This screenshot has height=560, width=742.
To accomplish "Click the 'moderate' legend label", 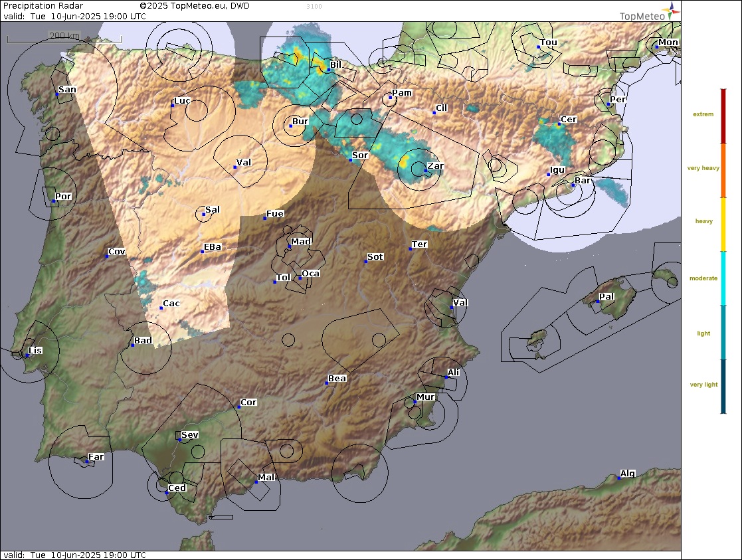I will point(703,278).
